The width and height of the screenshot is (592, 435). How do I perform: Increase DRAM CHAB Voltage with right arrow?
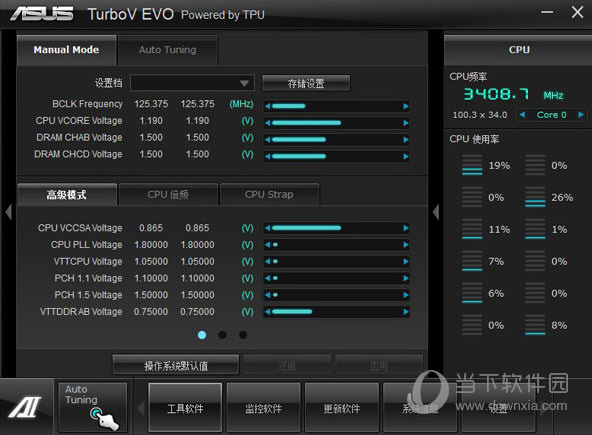click(x=406, y=140)
